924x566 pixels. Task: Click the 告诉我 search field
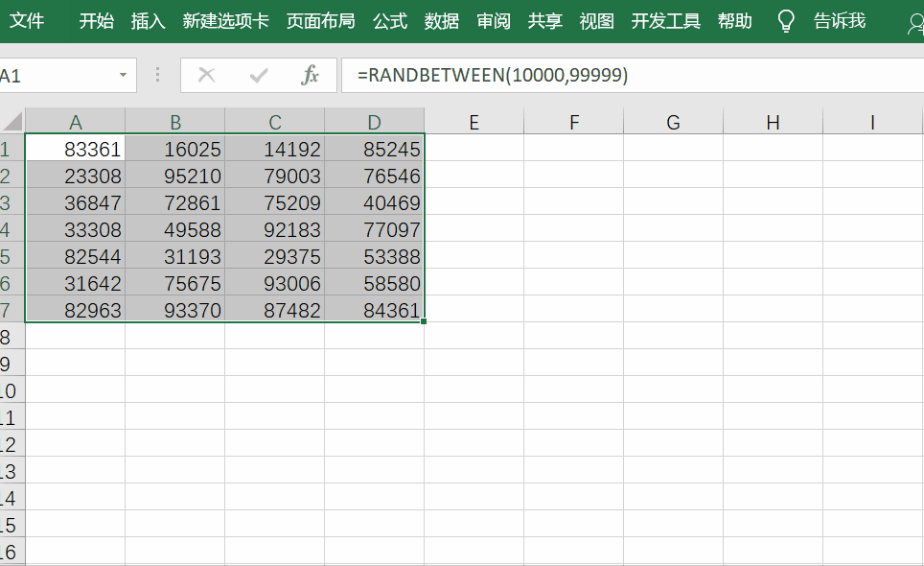point(839,21)
